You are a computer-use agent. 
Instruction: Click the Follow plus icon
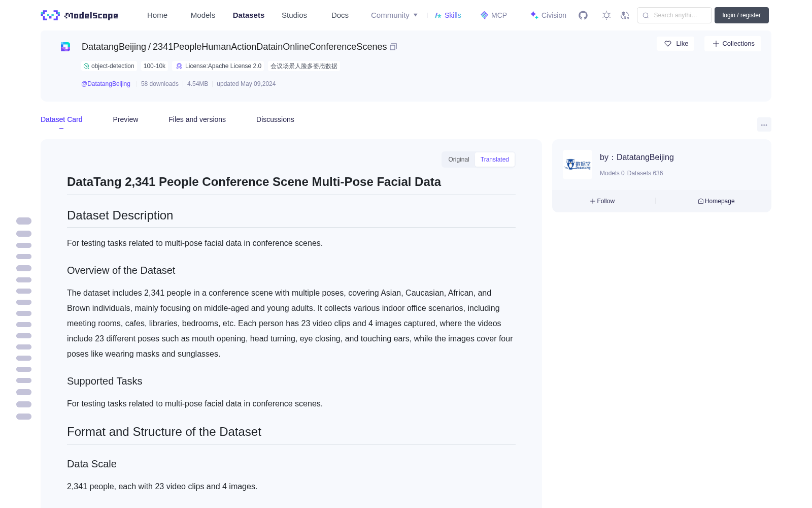pyautogui.click(x=593, y=201)
